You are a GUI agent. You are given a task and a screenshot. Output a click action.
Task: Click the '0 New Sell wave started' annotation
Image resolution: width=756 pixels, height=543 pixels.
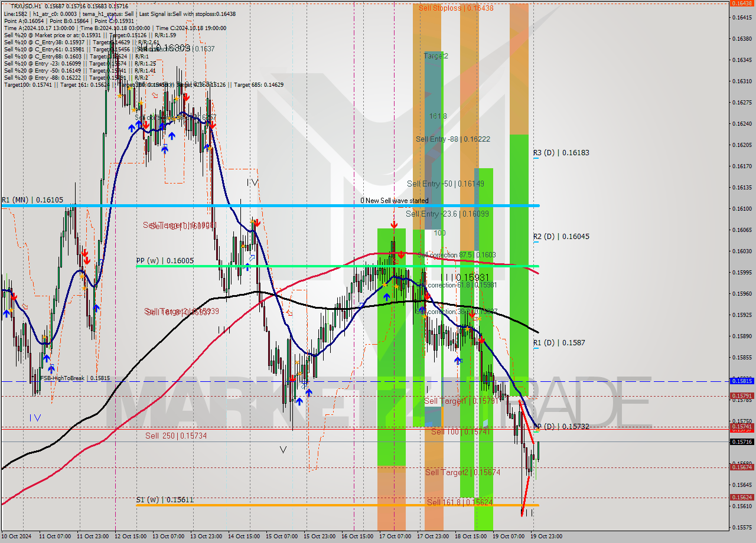(x=395, y=201)
